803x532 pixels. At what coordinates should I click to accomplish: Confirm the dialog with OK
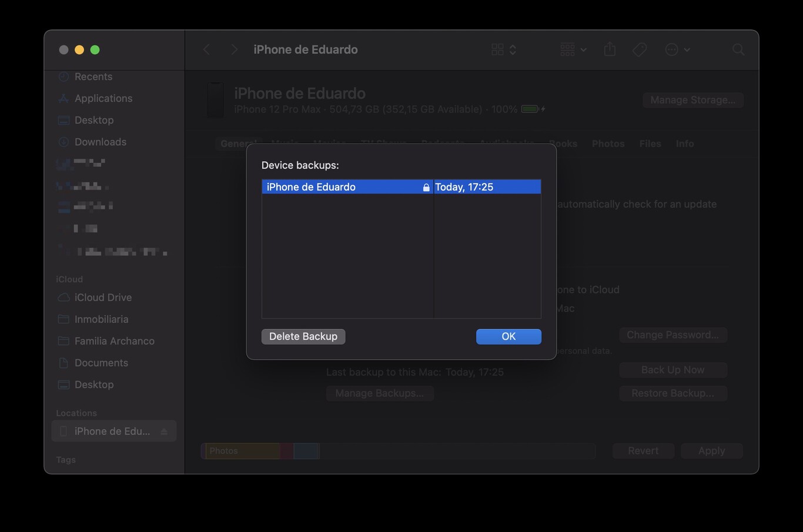tap(508, 336)
